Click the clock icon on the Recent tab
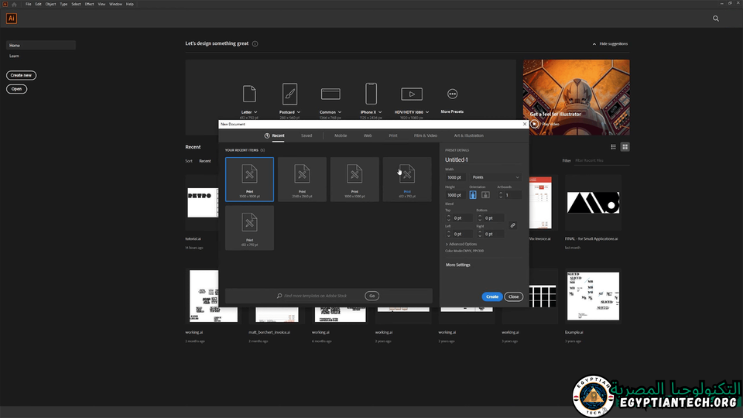Viewport: 743px width, 418px height. [x=267, y=136]
